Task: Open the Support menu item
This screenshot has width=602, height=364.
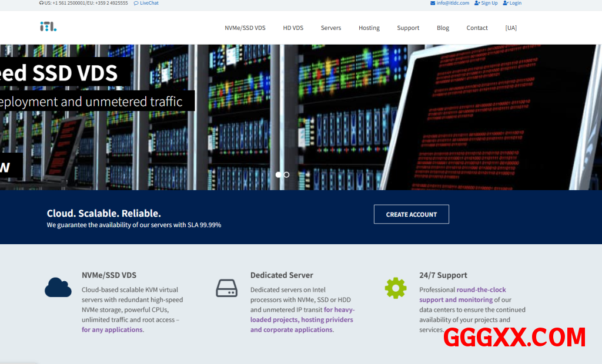Action: click(x=408, y=28)
